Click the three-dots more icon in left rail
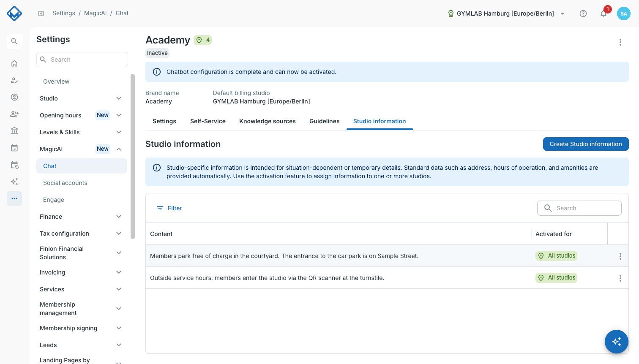 click(14, 198)
